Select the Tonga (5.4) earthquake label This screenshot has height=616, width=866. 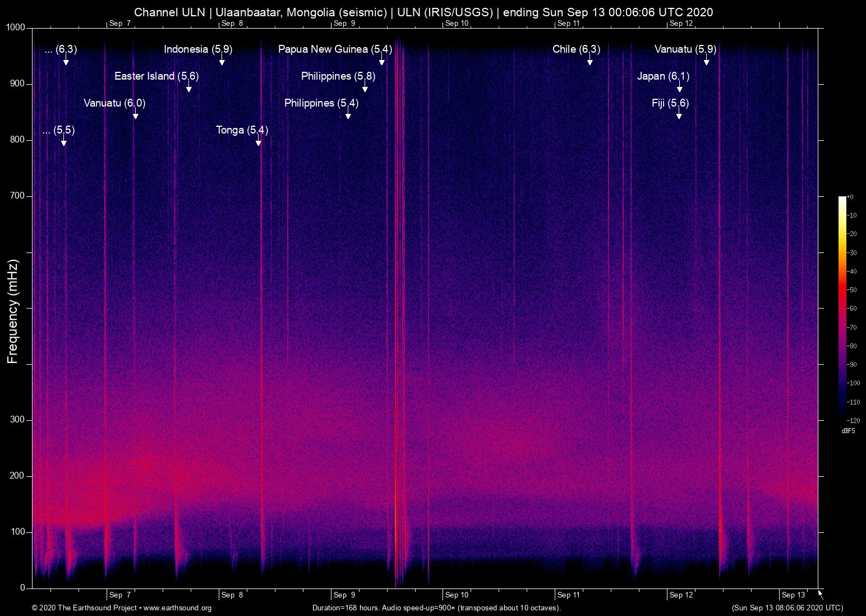[242, 130]
